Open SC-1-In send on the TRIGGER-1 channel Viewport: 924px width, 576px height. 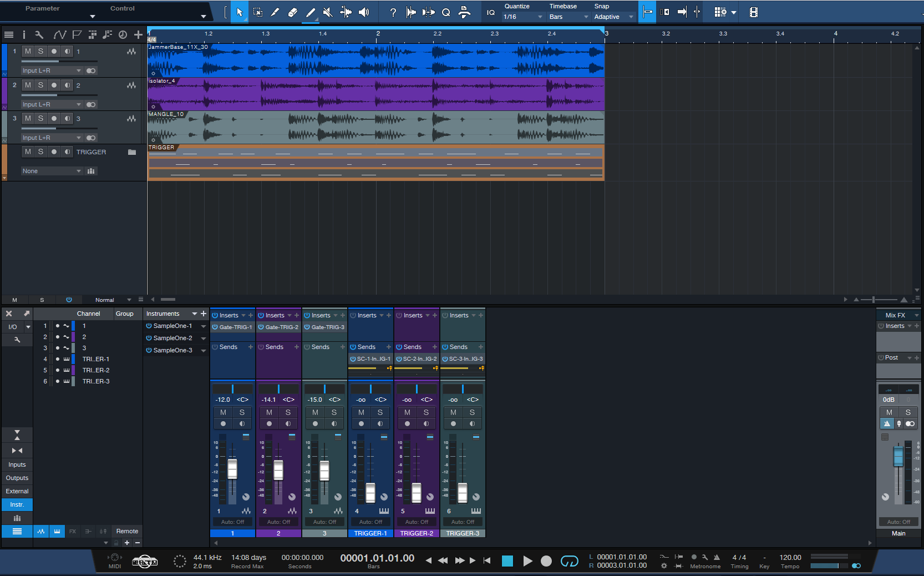click(x=373, y=359)
